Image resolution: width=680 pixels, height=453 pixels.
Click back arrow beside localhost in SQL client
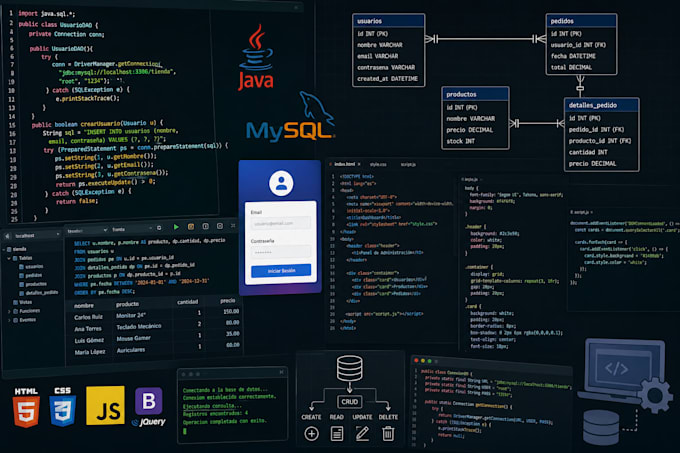7,236
